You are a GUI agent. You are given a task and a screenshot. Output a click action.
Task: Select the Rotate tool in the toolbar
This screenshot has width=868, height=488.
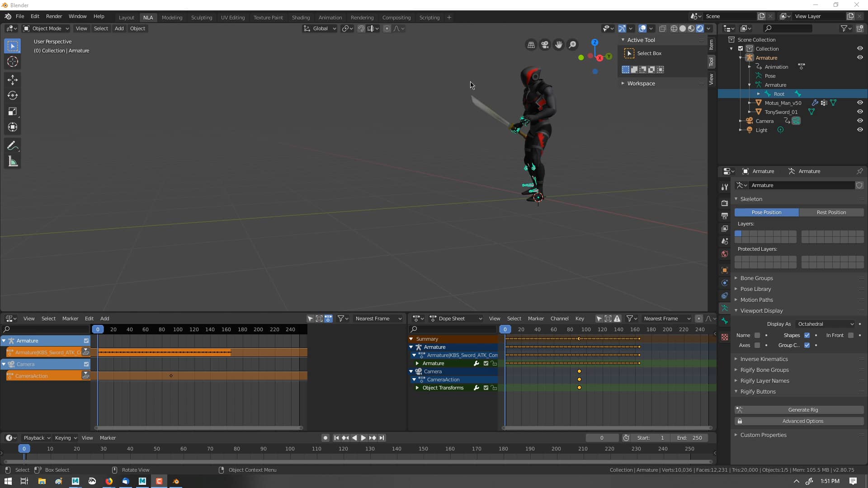12,95
